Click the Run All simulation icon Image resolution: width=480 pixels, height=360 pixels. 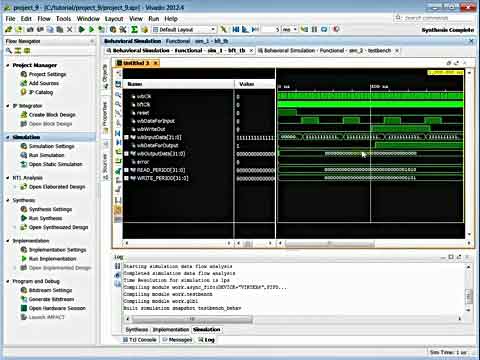[x=245, y=30]
